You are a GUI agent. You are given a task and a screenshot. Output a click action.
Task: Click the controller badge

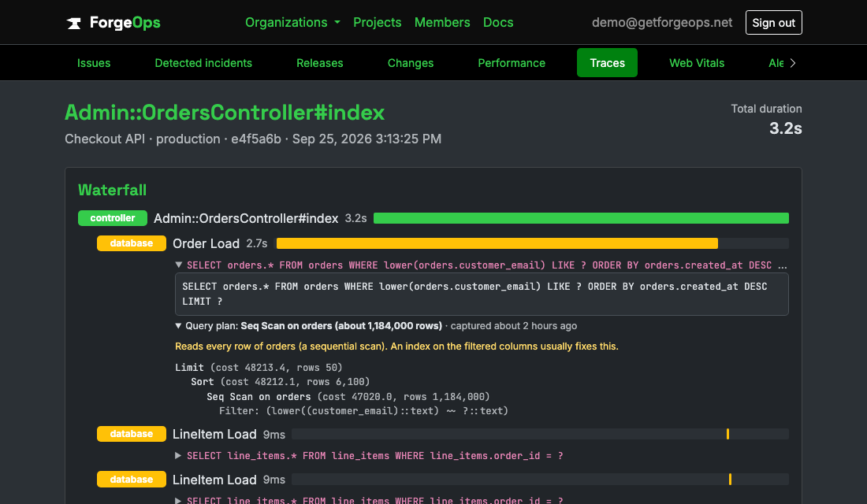113,218
